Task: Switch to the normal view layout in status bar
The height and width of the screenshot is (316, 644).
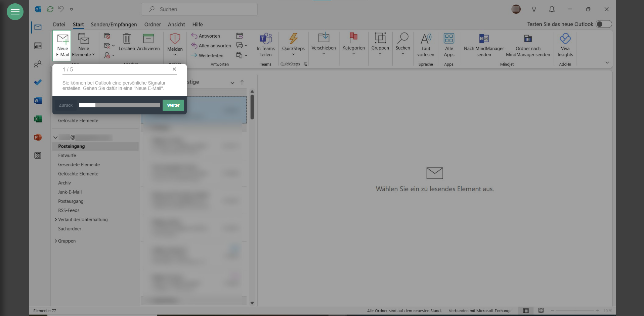Action: [x=526, y=311]
